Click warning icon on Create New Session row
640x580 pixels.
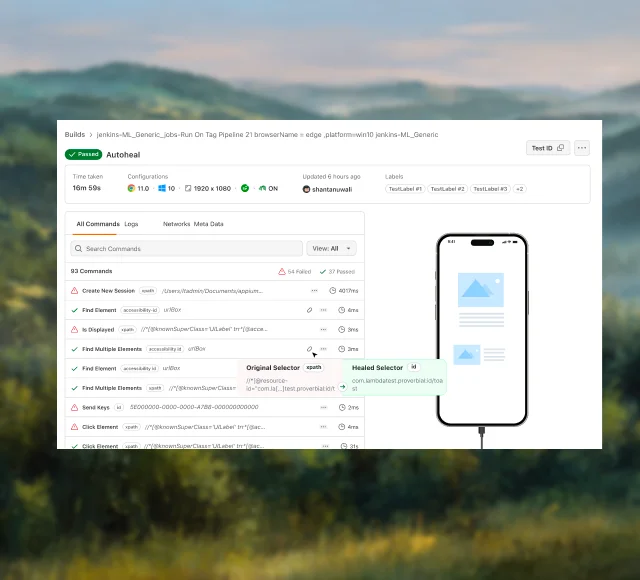click(x=74, y=291)
